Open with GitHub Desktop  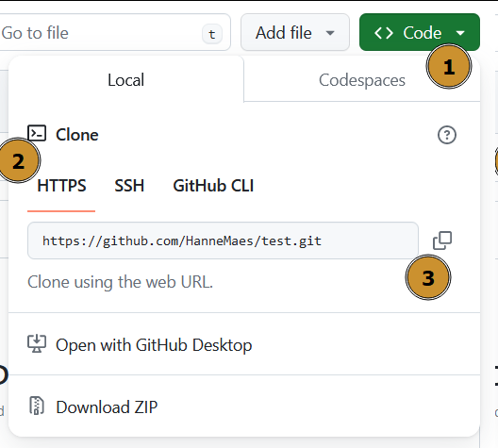click(244, 344)
